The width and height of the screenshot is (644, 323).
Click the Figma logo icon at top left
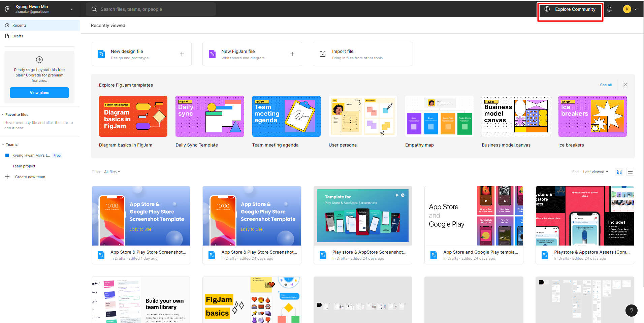(x=7, y=9)
